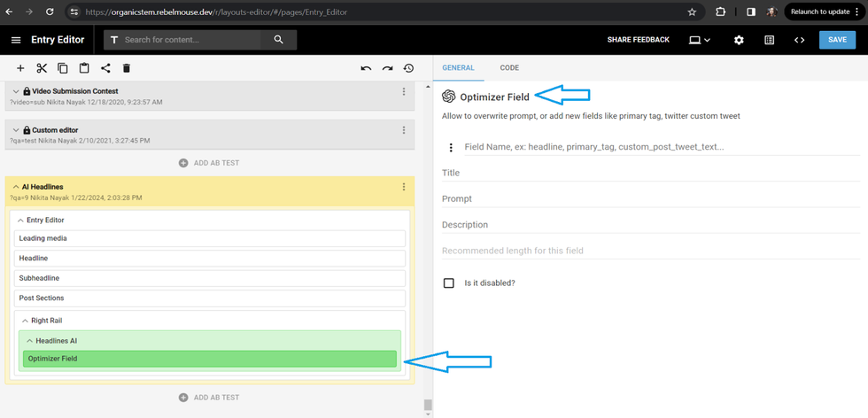Open the browser profile avatar
The height and width of the screenshot is (418, 868).
click(x=771, y=12)
